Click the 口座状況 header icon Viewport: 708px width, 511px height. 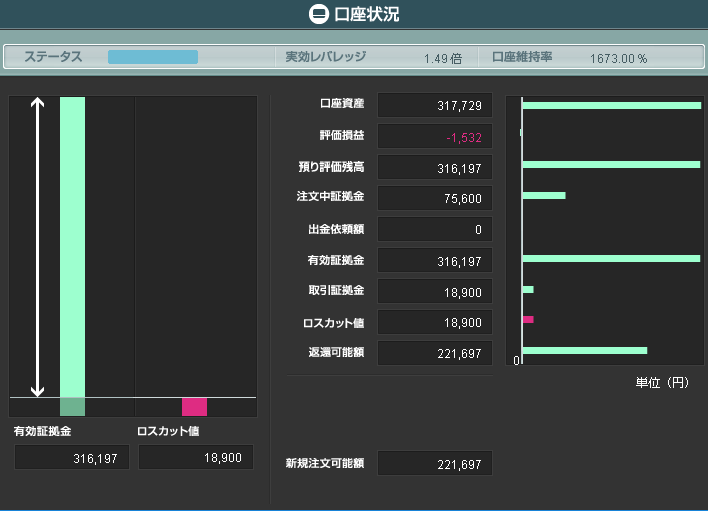coord(318,14)
